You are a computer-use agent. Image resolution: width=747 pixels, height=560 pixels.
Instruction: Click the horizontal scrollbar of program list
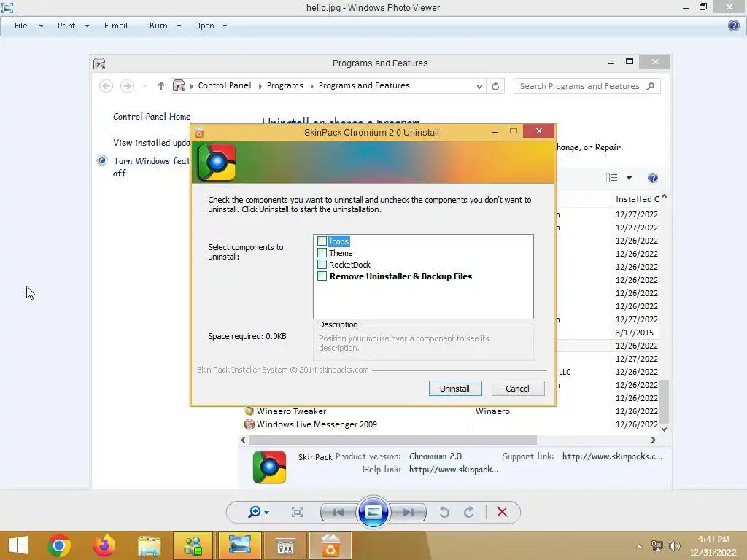[392, 440]
